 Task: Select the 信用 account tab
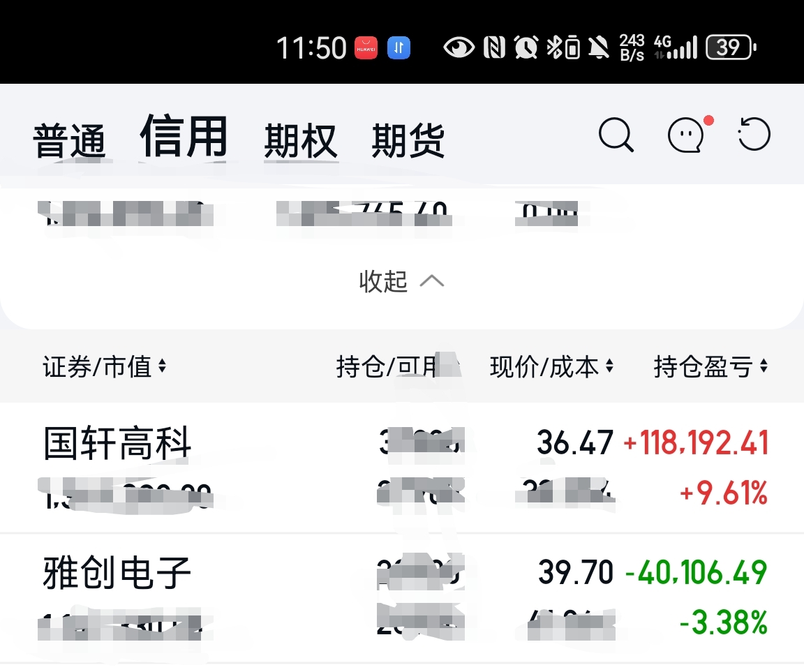(183, 136)
